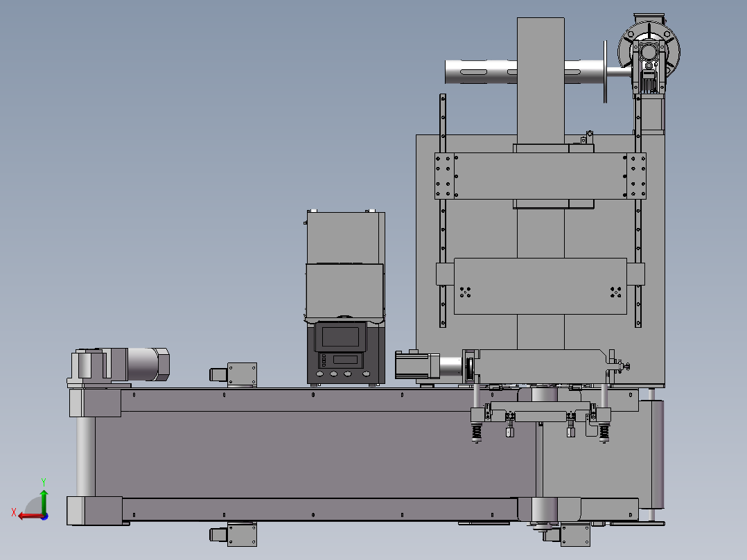Select the lower sliding plate on the rails
Image resolution: width=747 pixels, height=560 pixels.
tap(541, 286)
